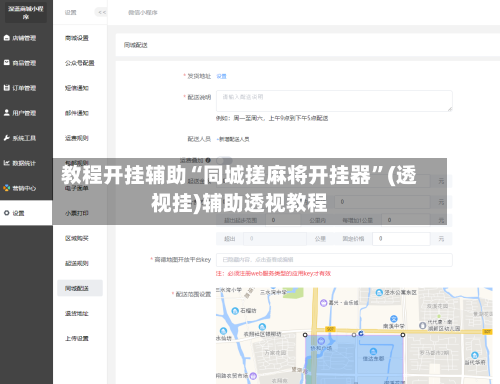Viewport: 500px width, 384px height.
Task: Click the 高德地图开放平台key input field
Action: (x=334, y=260)
